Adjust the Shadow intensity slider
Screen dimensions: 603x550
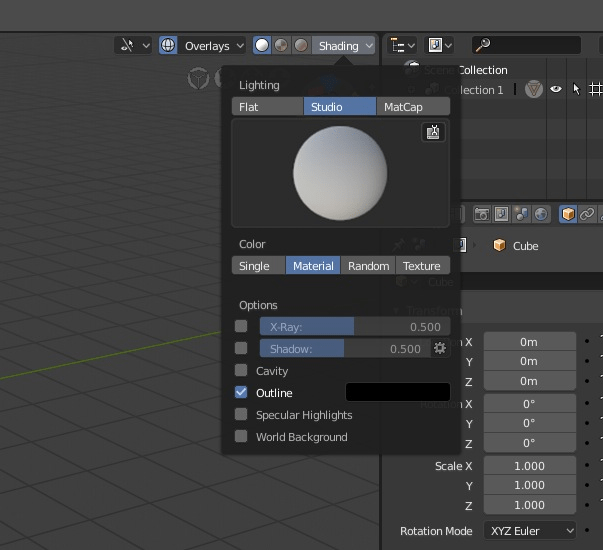pos(345,348)
